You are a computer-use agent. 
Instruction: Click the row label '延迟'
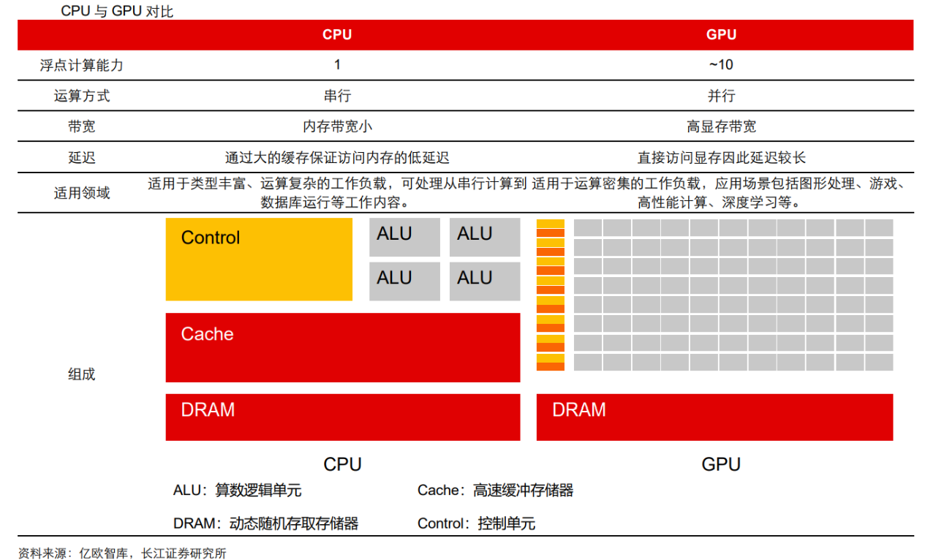coord(82,158)
